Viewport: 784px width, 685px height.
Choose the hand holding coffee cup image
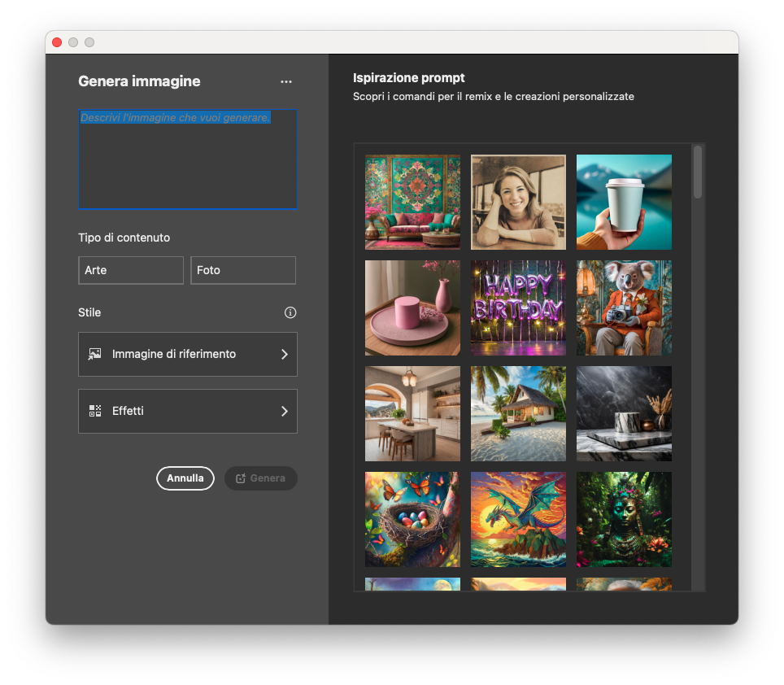tap(624, 202)
